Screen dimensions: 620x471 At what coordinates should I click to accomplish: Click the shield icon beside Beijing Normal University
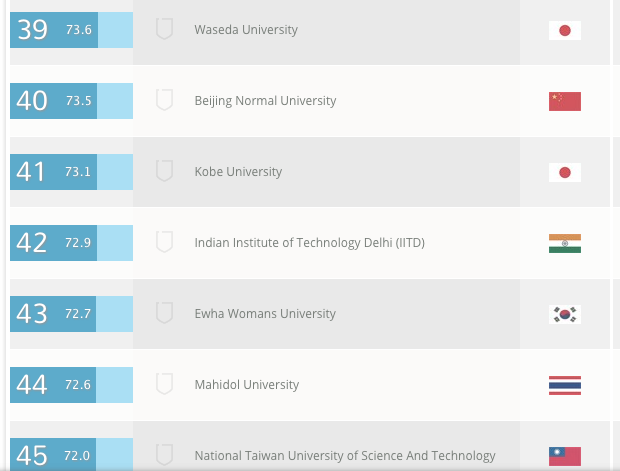[165, 101]
